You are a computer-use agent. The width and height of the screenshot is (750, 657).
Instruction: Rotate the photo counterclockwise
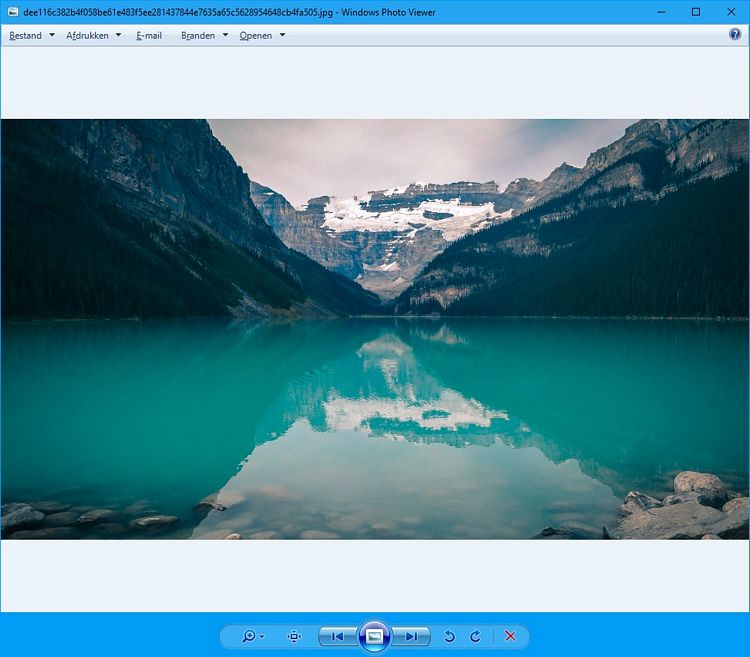click(449, 636)
